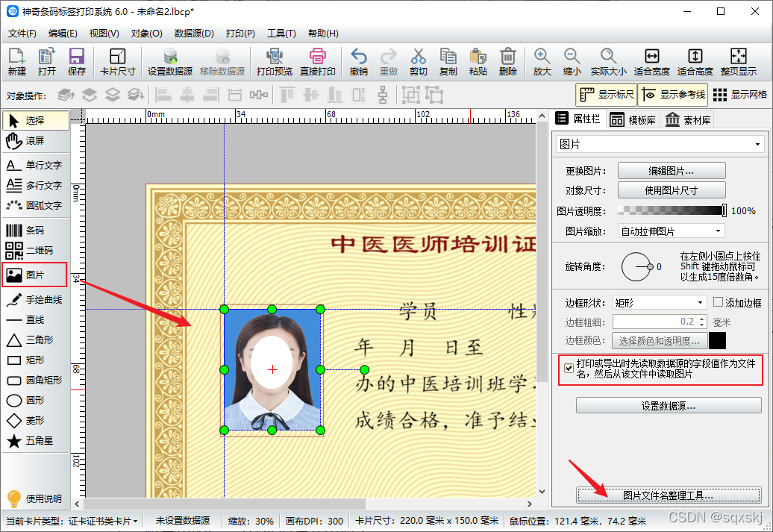Select the 选择 pointer tool
This screenshot has width=773, height=532.
pyautogui.click(x=36, y=120)
